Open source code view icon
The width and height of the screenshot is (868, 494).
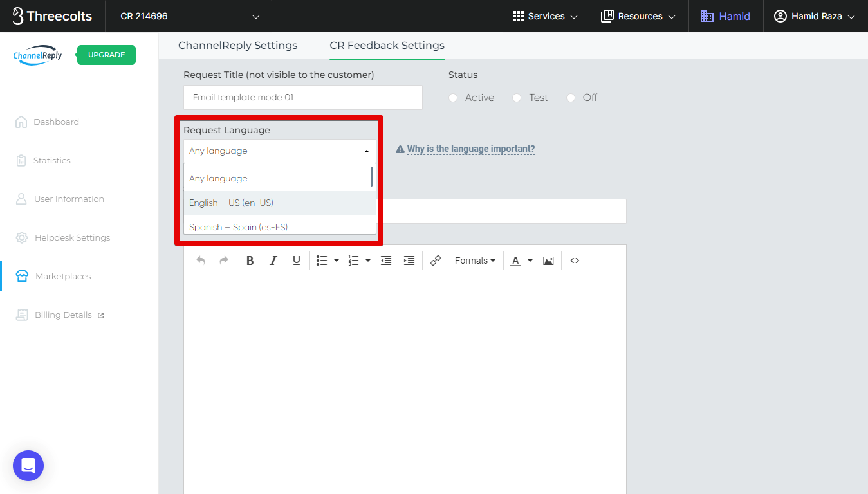pos(575,261)
